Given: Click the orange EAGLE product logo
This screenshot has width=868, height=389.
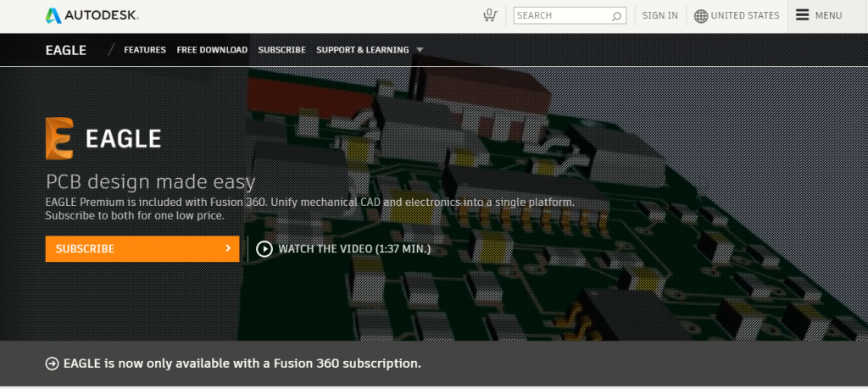Looking at the screenshot, I should click(x=59, y=138).
